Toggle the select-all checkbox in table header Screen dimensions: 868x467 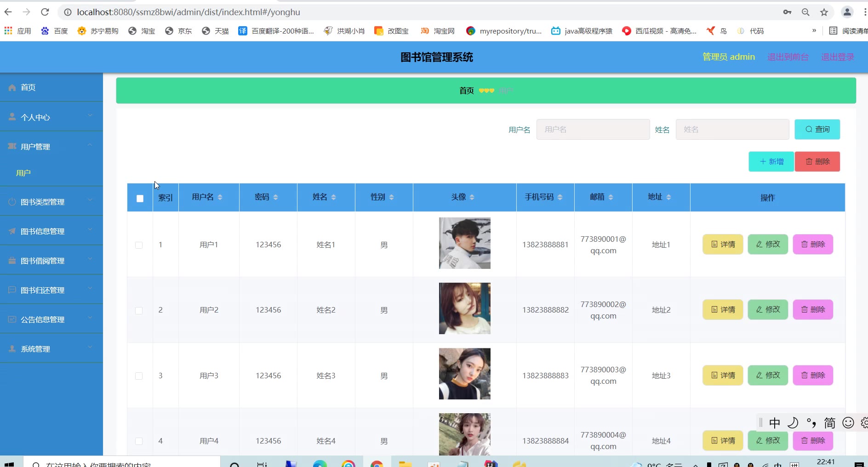point(140,199)
